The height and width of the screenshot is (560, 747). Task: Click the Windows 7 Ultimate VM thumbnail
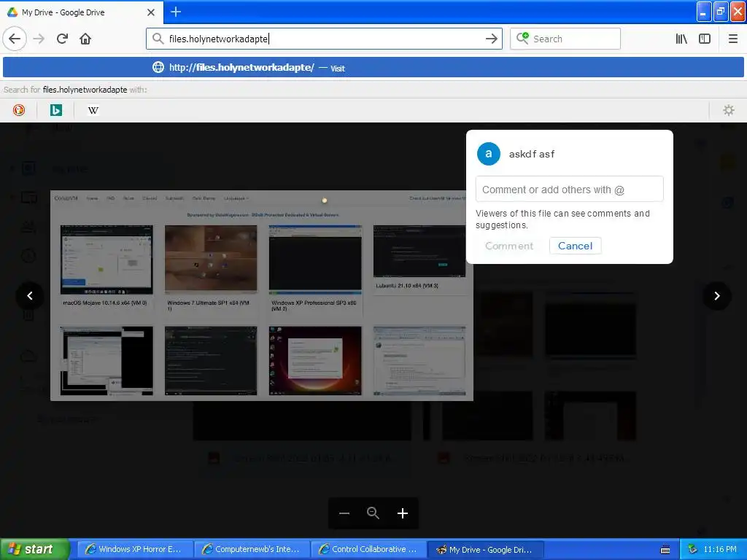click(211, 260)
